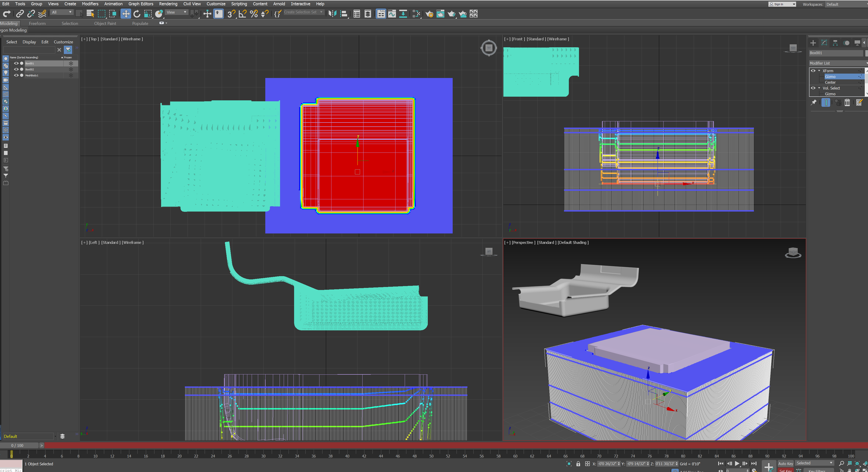
Task: Toggle display of space warps in explorer
Action: coord(6,94)
